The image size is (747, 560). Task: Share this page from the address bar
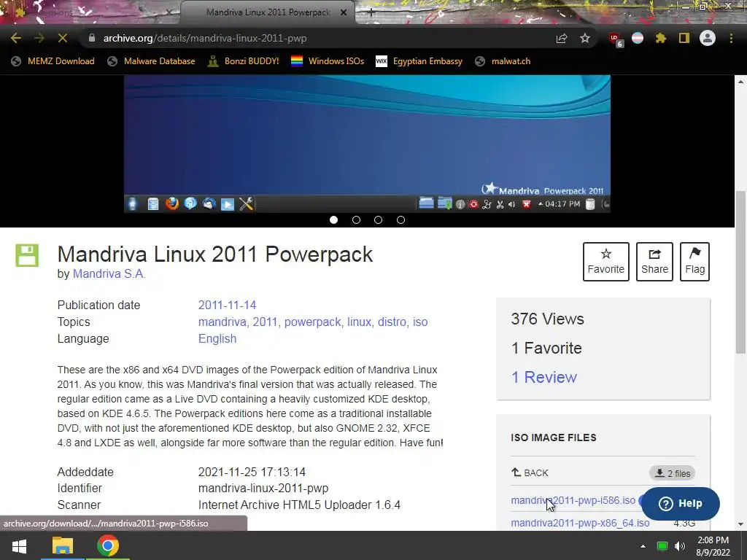562,38
